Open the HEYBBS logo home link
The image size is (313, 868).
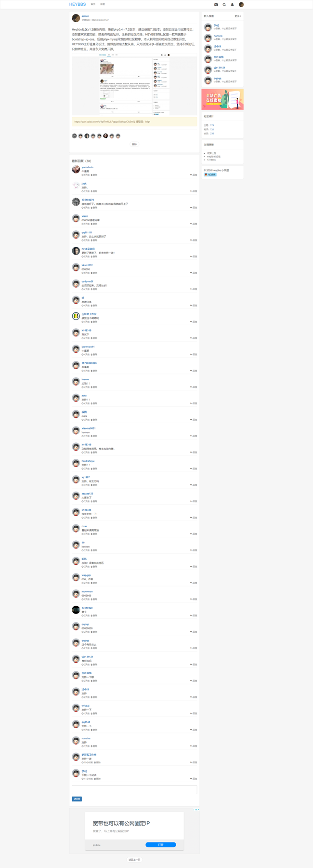tap(78, 4)
